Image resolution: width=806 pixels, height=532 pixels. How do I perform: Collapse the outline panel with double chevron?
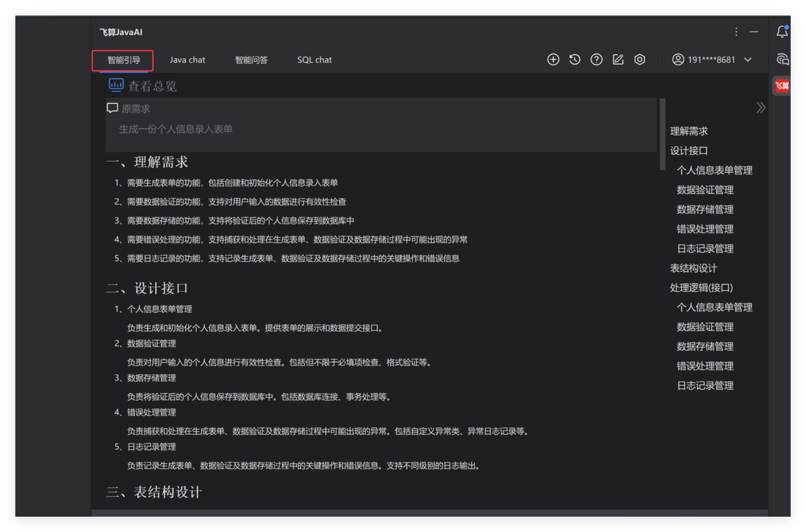761,108
